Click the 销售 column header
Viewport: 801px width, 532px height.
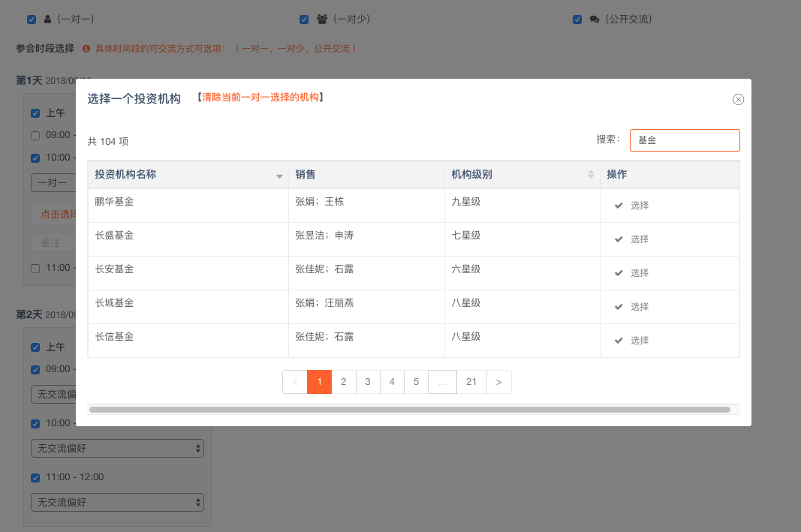pos(367,175)
